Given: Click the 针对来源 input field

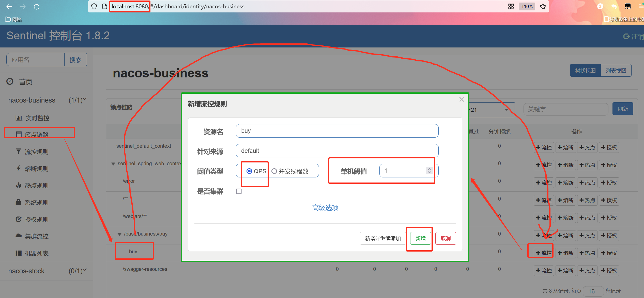Looking at the screenshot, I should coord(337,151).
